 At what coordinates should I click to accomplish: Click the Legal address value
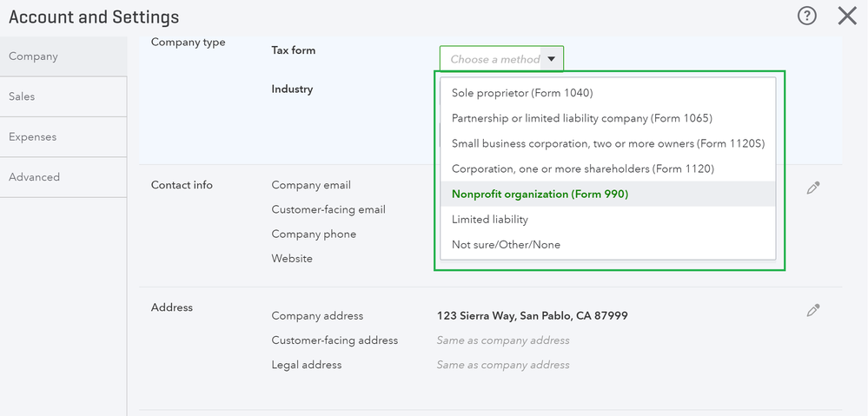(x=503, y=365)
